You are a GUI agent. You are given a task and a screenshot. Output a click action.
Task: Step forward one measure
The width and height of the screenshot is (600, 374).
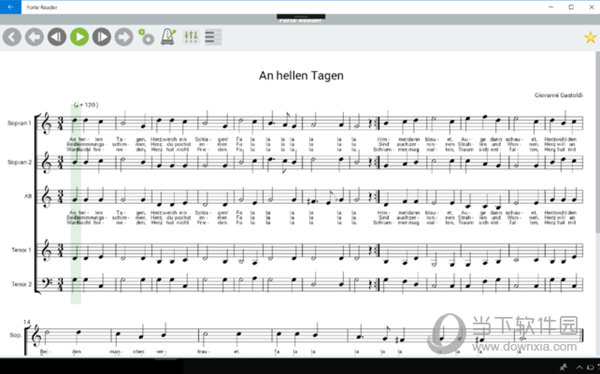pos(102,37)
